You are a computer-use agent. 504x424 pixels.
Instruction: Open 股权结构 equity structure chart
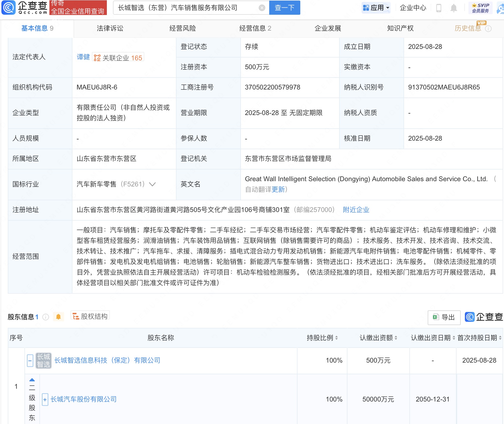coord(90,316)
